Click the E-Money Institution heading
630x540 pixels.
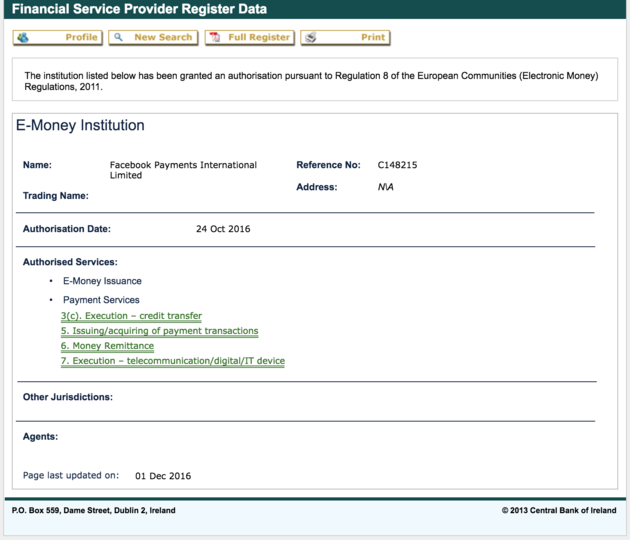point(80,125)
